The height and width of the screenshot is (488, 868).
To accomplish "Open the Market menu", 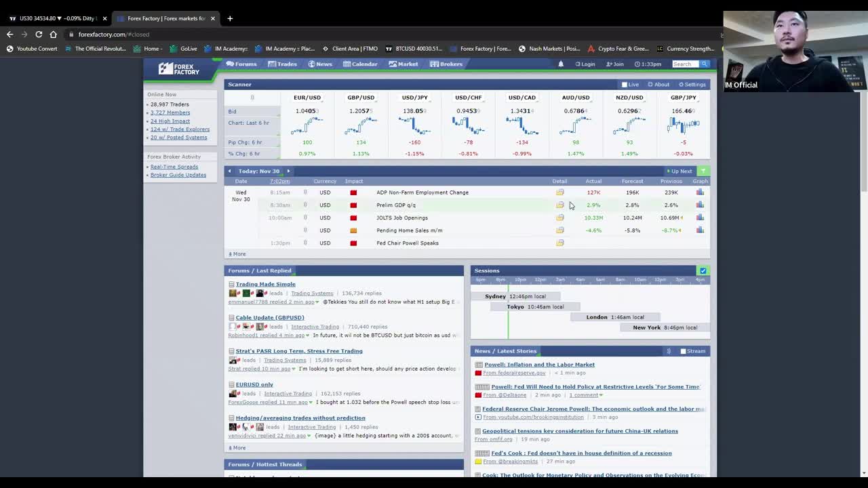I will (x=403, y=64).
